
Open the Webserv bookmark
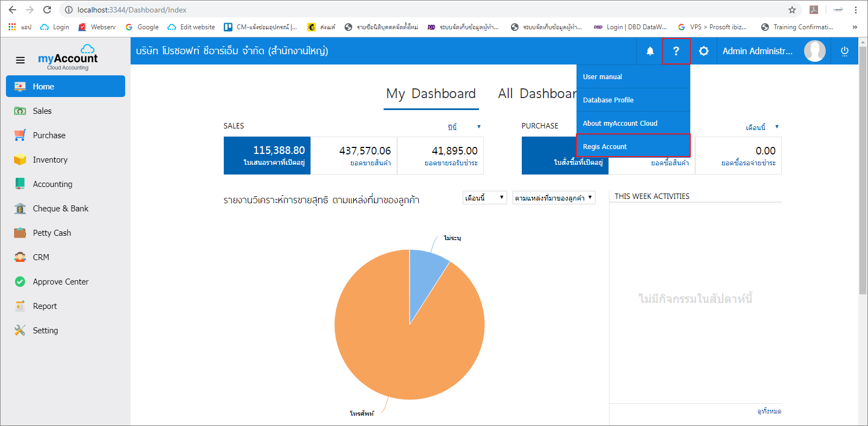(x=97, y=27)
